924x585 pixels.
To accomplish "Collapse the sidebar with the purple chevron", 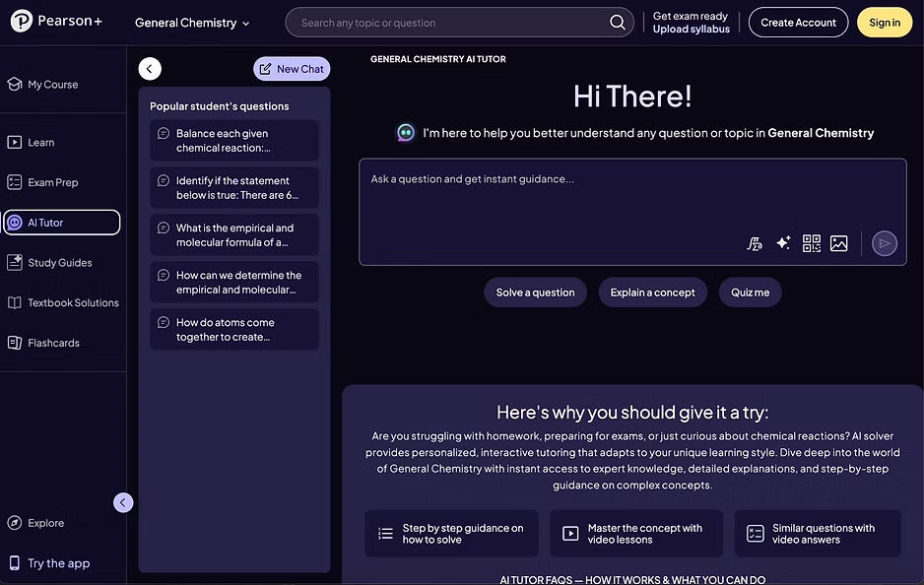I will [x=123, y=502].
